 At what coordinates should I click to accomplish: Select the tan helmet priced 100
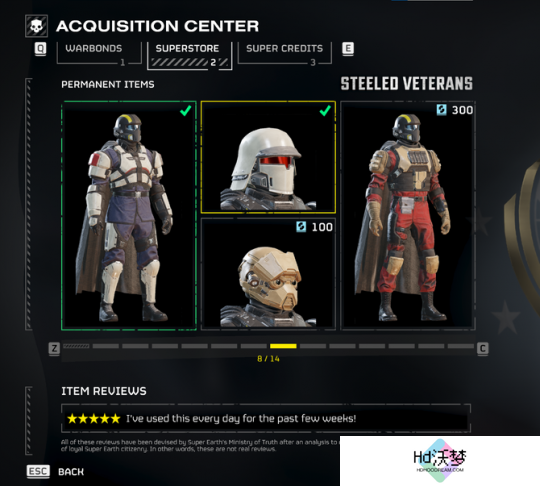(268, 274)
